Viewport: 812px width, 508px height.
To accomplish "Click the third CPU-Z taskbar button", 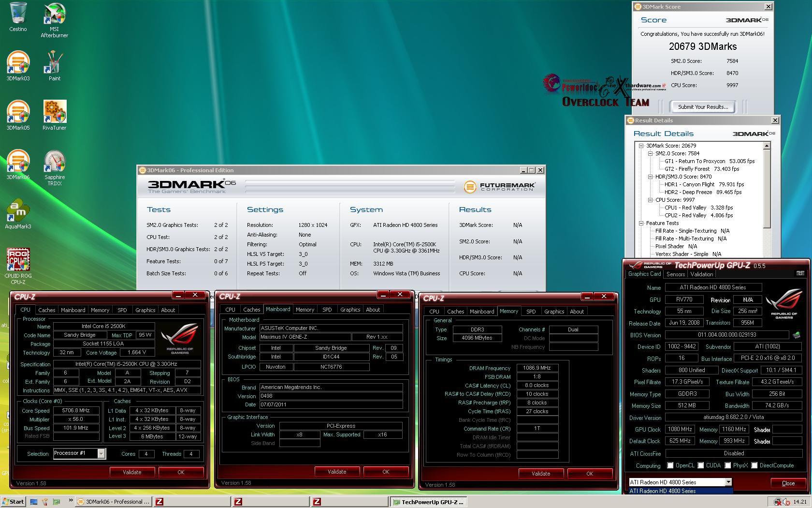I will pyautogui.click(x=349, y=502).
